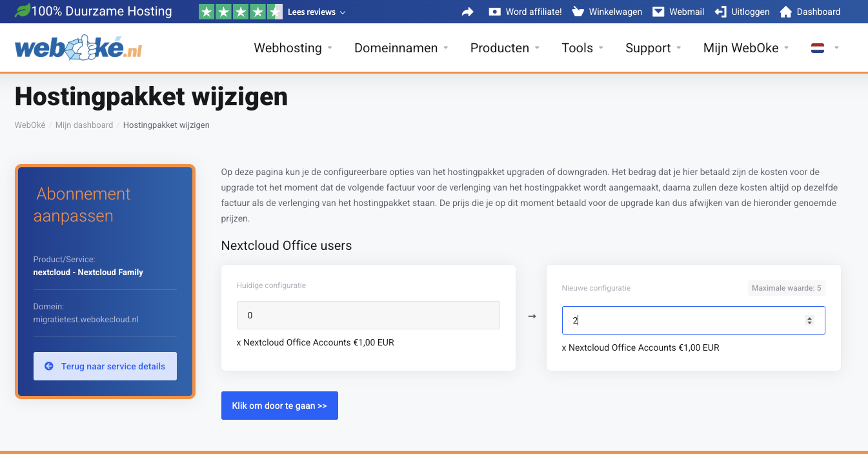
Task: Open the Winkelwagen link
Action: coord(616,12)
